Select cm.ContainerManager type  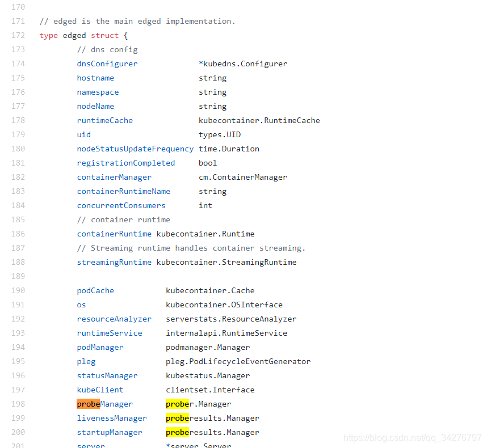click(x=243, y=177)
